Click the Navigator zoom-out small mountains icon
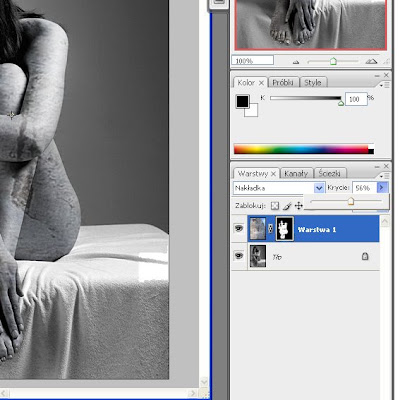Viewport: 400px width, 400px height. 296,62
